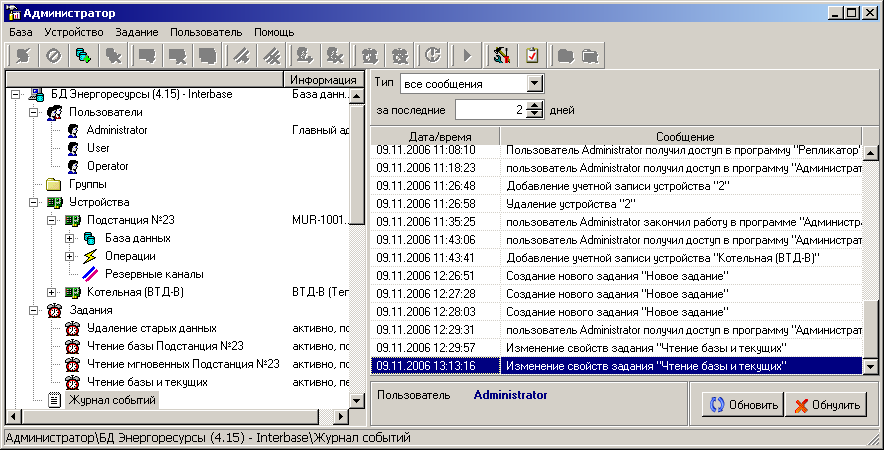The width and height of the screenshot is (884, 450).
Task: Click the stacked double-rectangle copy toolbar icon
Action: click(x=207, y=55)
